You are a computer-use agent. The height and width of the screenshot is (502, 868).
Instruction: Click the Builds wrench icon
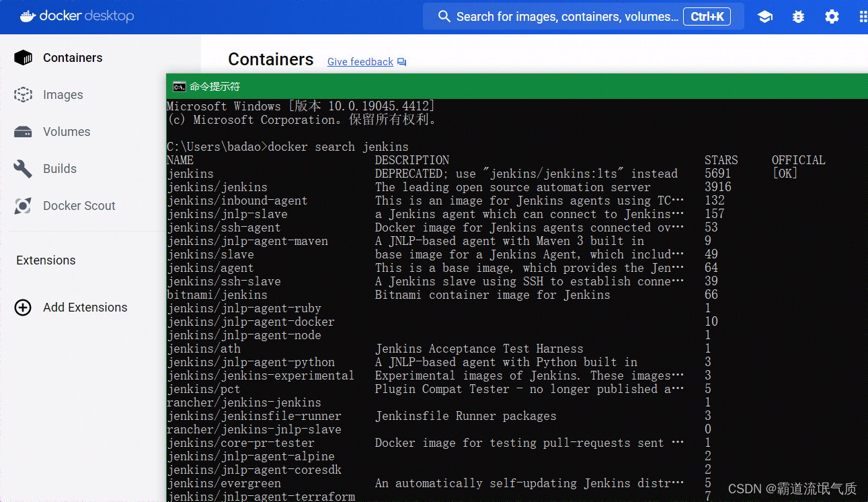click(x=24, y=169)
